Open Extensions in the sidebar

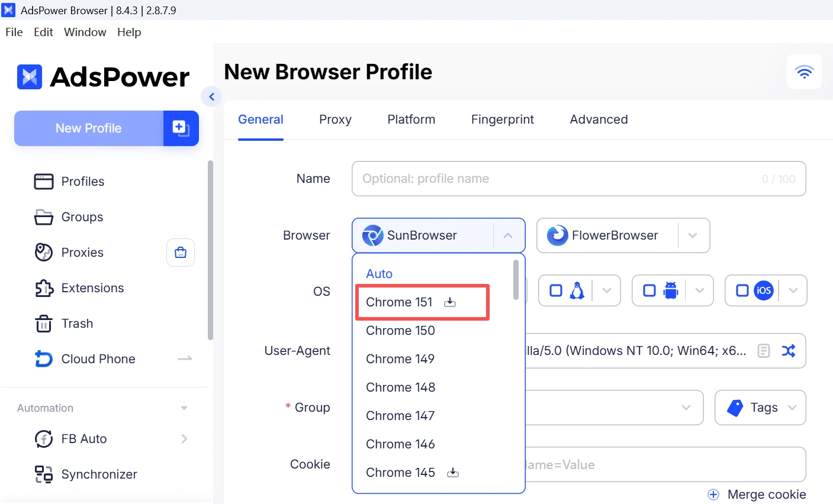coord(93,288)
